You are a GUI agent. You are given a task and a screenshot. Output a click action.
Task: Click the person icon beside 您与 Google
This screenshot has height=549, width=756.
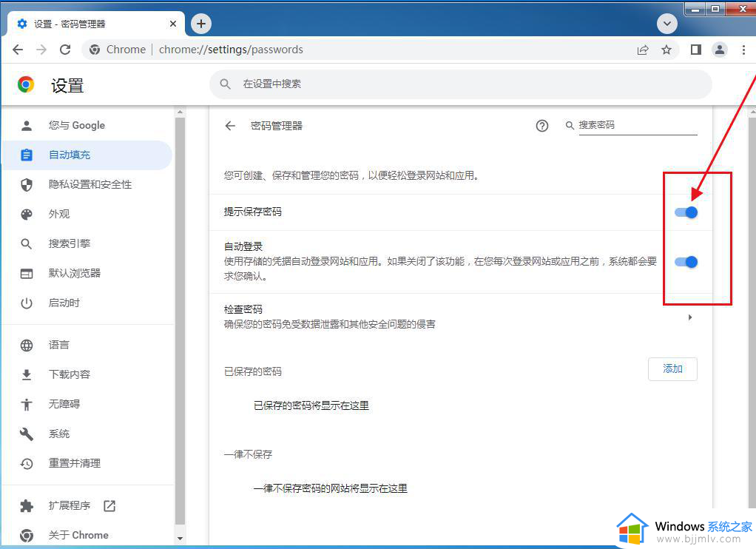[x=27, y=126]
